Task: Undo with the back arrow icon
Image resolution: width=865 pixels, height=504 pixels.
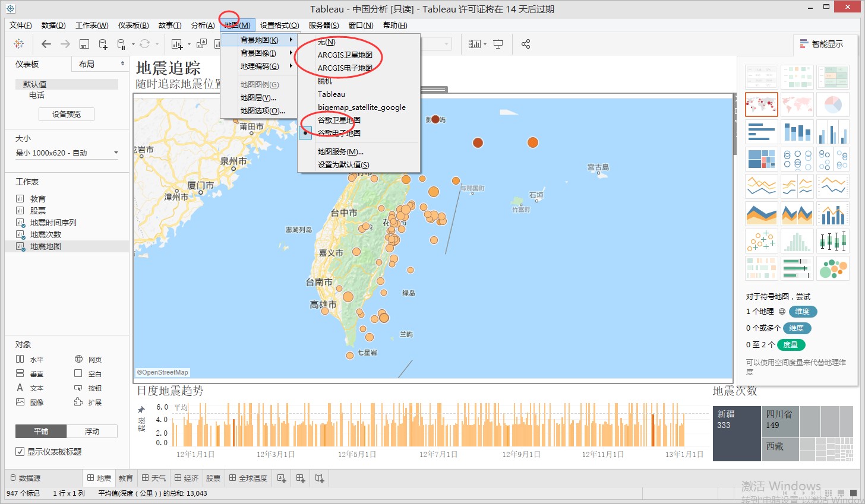Action: [x=46, y=44]
